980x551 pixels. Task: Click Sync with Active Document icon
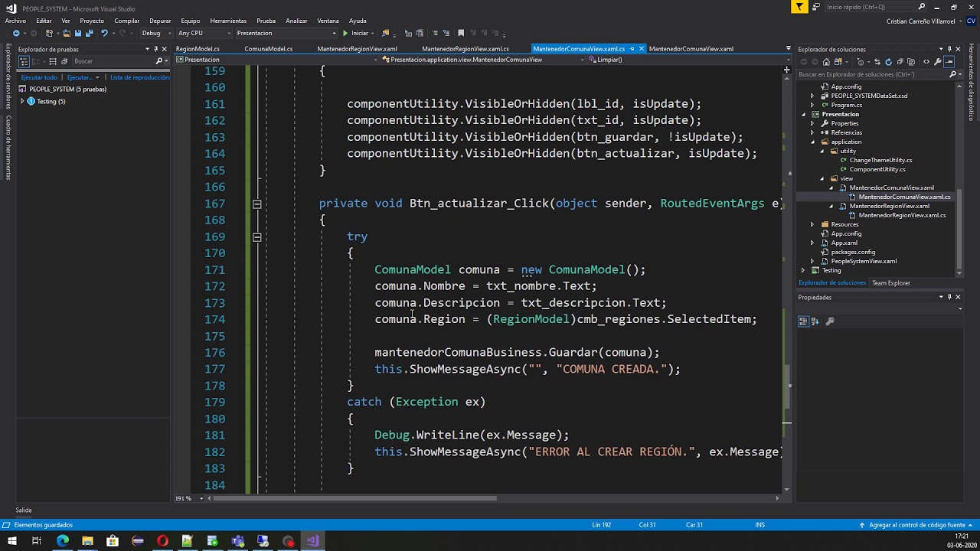(x=877, y=62)
